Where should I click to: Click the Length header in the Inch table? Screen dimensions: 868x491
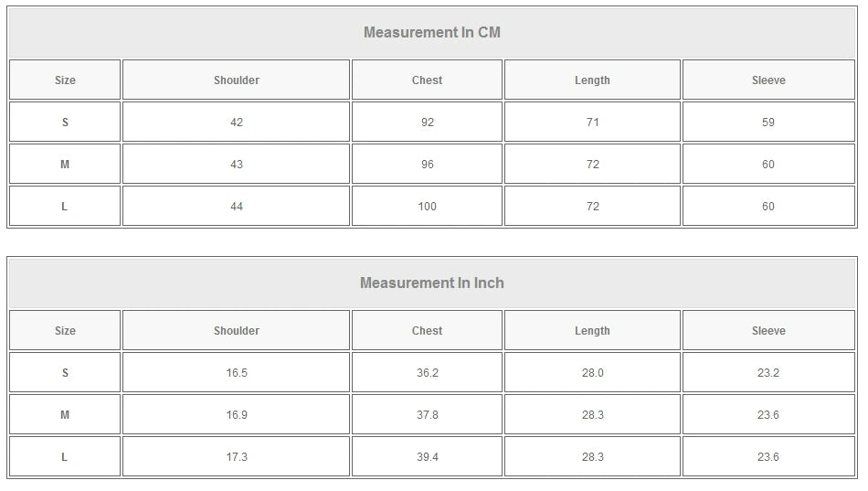[x=592, y=331]
